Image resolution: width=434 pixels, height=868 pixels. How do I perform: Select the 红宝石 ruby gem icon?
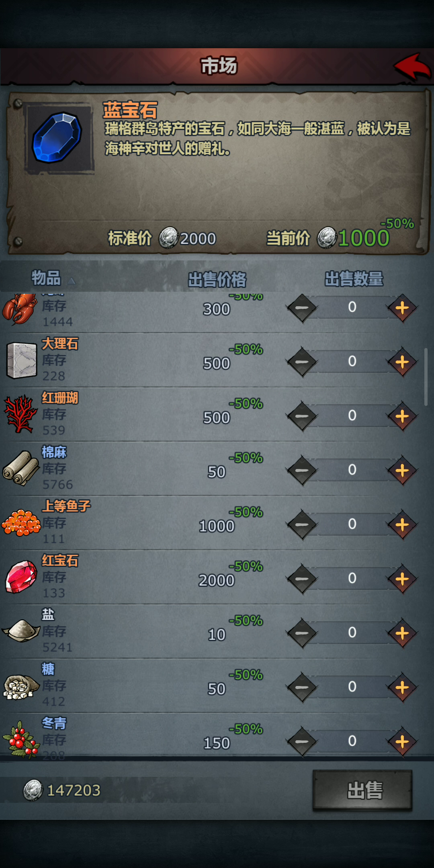(x=22, y=577)
